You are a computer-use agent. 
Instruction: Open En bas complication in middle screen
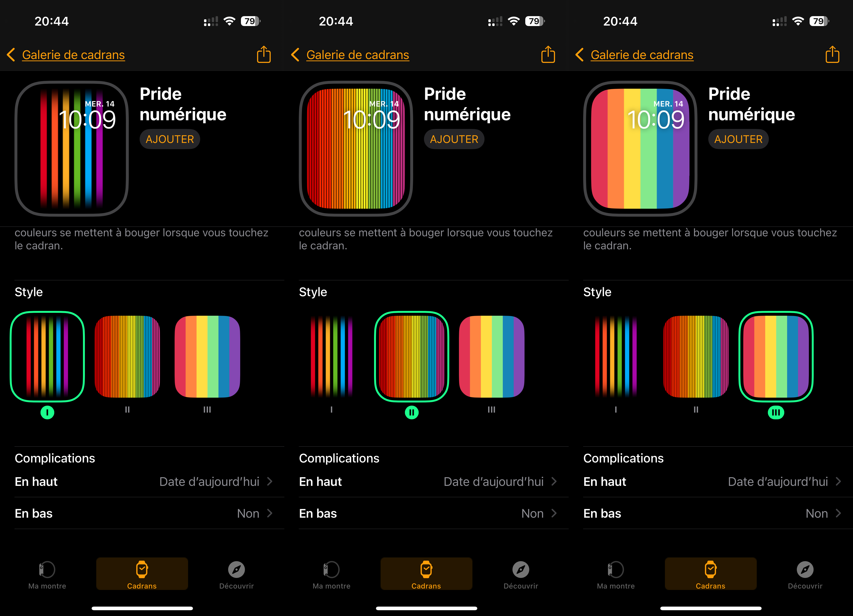434,513
